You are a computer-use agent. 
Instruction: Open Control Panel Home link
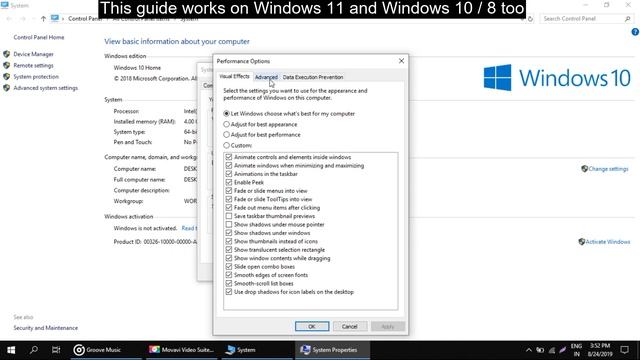click(x=39, y=37)
